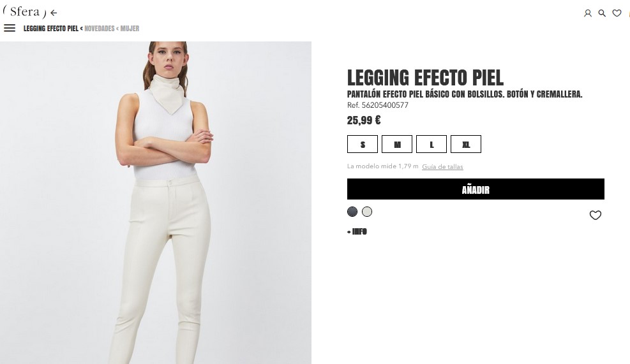Open the search magnifier icon
Screen dimensions: 630x364
(602, 13)
